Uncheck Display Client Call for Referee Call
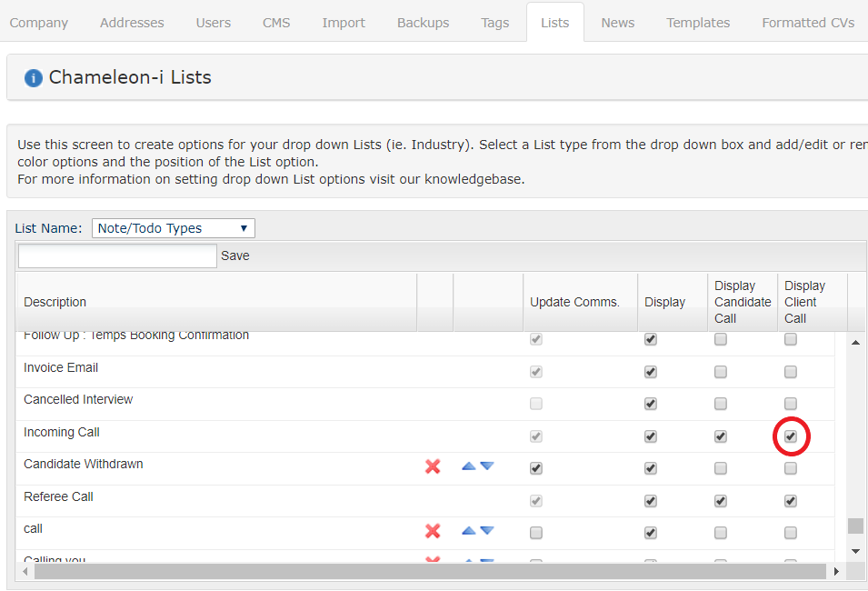 pyautogui.click(x=791, y=501)
